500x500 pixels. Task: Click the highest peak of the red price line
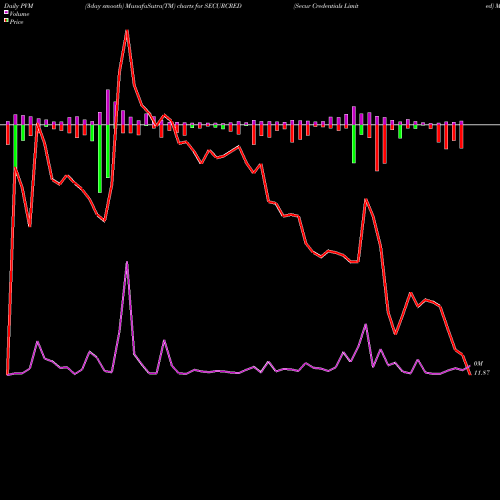pos(127,31)
